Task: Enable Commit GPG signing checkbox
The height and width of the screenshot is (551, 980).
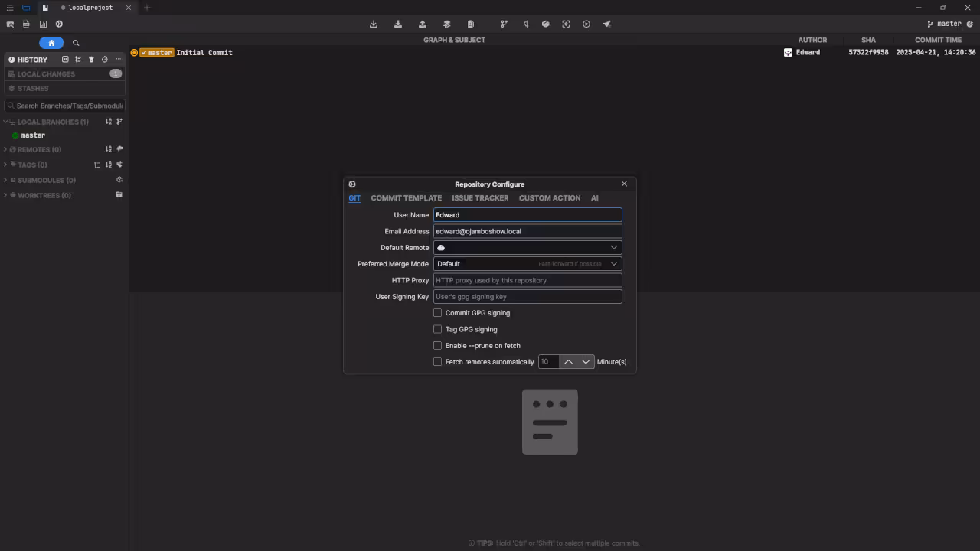Action: click(x=438, y=313)
